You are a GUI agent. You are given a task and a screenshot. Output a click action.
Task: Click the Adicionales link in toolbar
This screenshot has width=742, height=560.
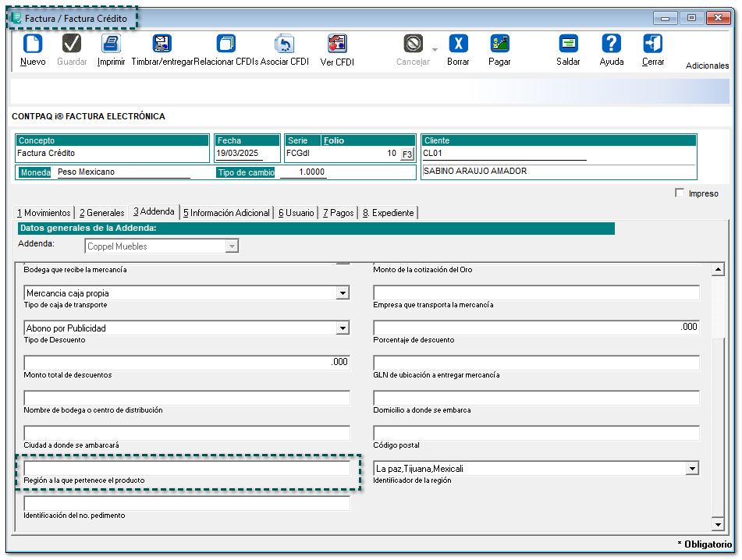pyautogui.click(x=707, y=66)
